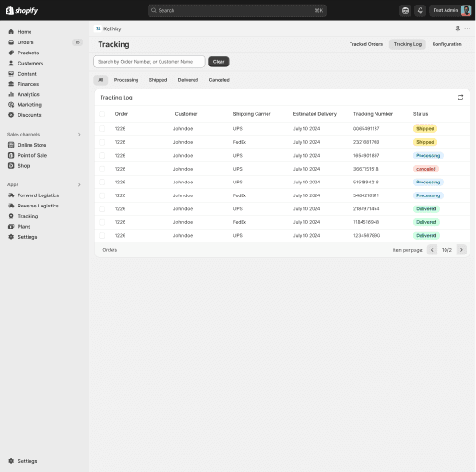The image size is (476, 472).
Task: Select the Processing FedEx row checkbox
Action: click(x=102, y=195)
